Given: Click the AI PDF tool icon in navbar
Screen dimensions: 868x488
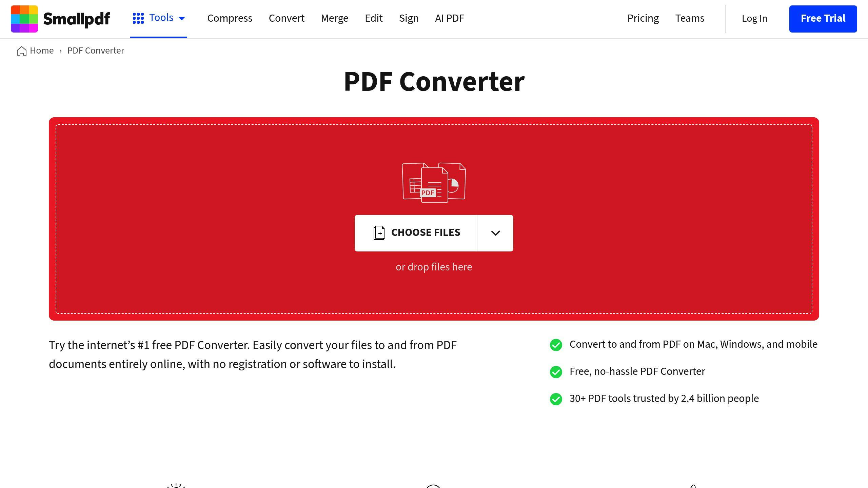Looking at the screenshot, I should [x=449, y=18].
